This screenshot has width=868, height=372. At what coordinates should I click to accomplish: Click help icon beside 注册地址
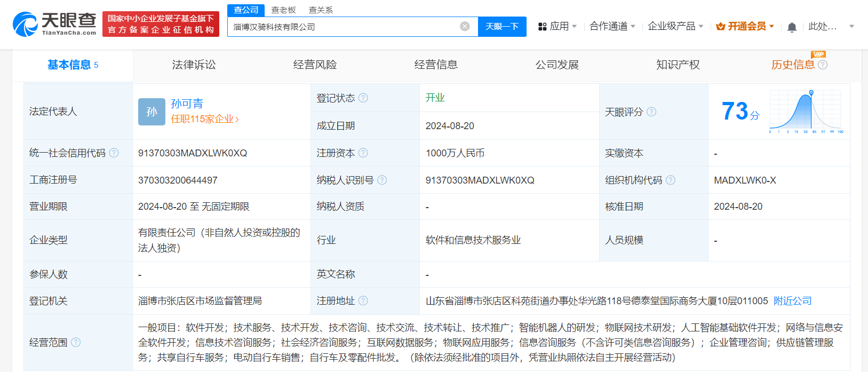pos(363,301)
